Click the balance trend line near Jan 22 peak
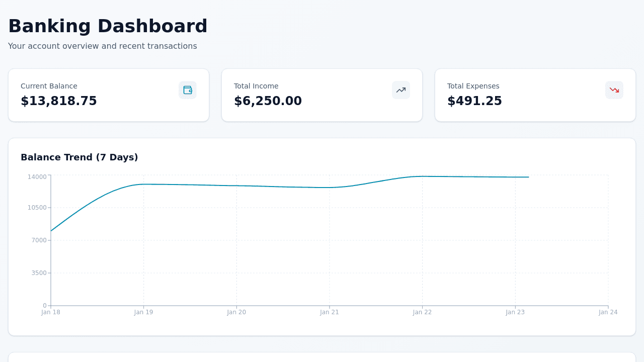 coord(423,176)
